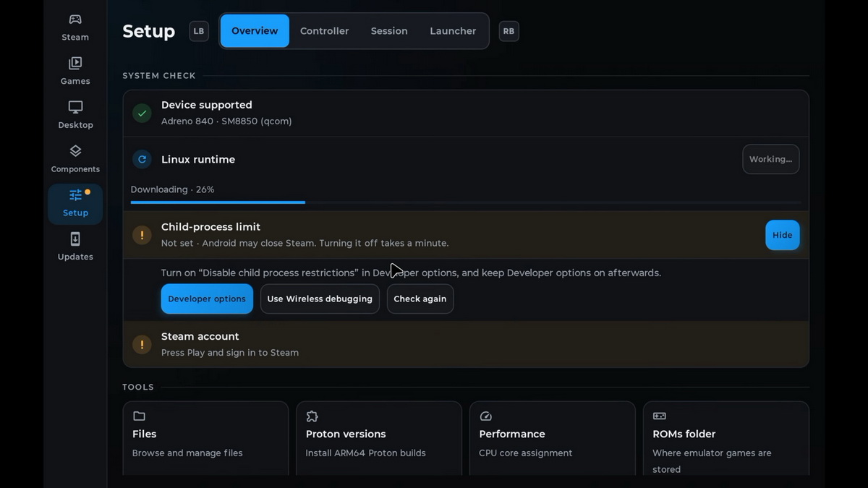868x488 pixels.
Task: Click the Linux runtime refresh icon
Action: point(142,159)
